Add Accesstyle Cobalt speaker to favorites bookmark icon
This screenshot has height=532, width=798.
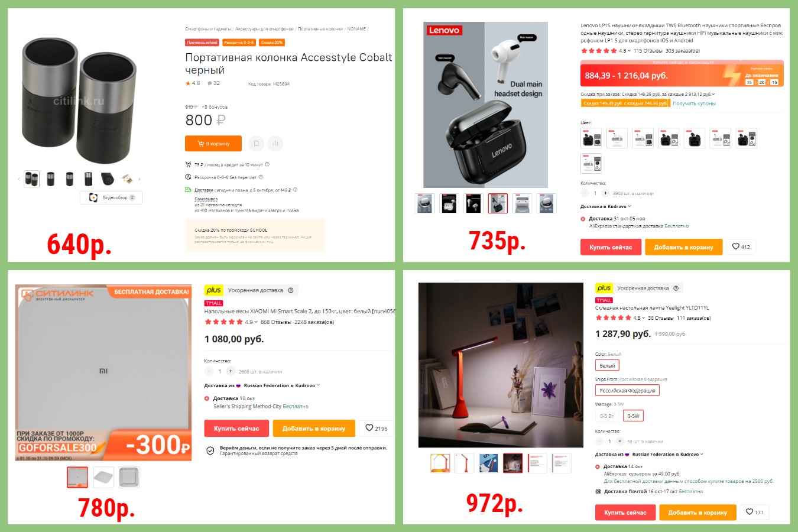tap(256, 143)
